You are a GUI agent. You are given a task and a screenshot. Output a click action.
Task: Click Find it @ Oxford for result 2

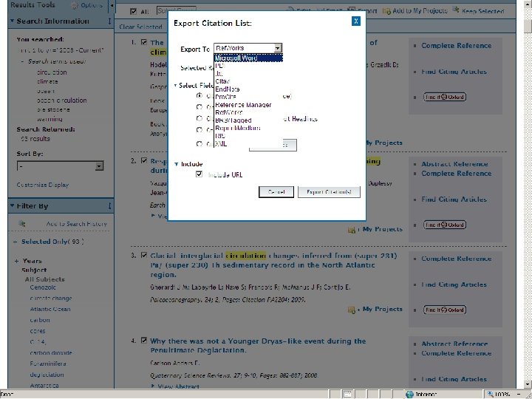(445, 225)
